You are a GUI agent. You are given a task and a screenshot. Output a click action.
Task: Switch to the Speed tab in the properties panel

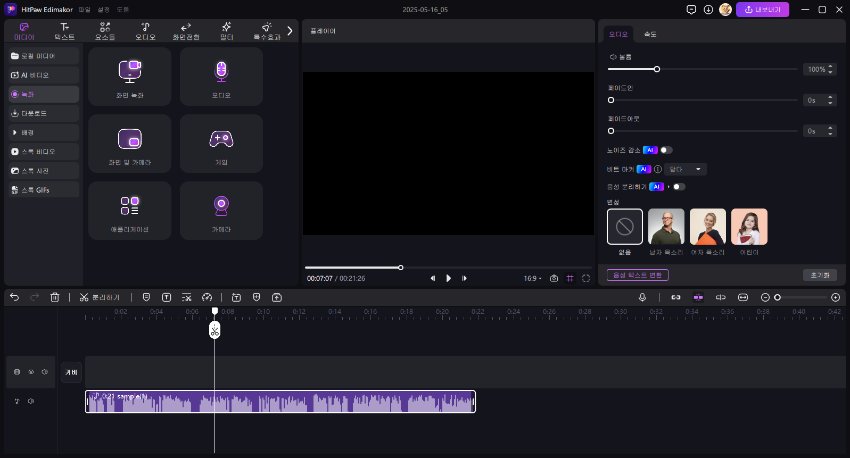click(x=650, y=34)
